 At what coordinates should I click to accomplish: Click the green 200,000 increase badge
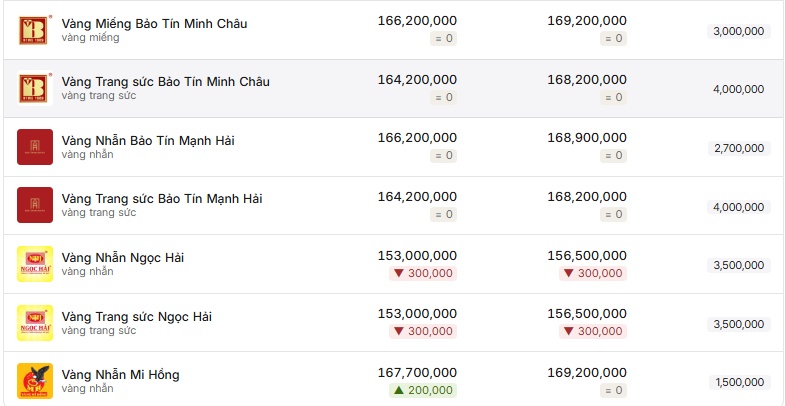pos(422,390)
